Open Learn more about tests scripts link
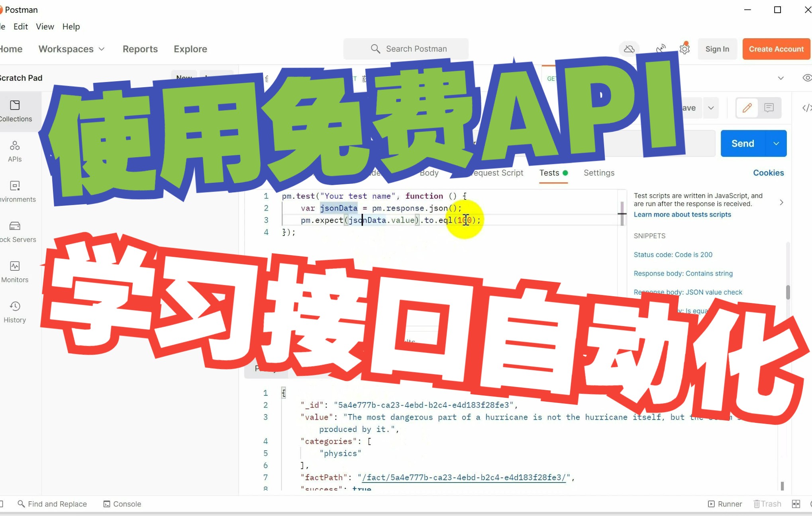This screenshot has height=516, width=812. click(682, 214)
